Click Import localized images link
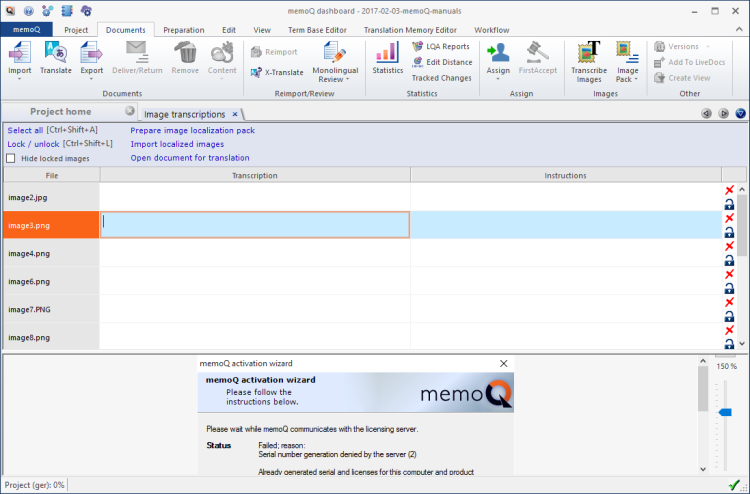The height and width of the screenshot is (494, 750). point(177,144)
